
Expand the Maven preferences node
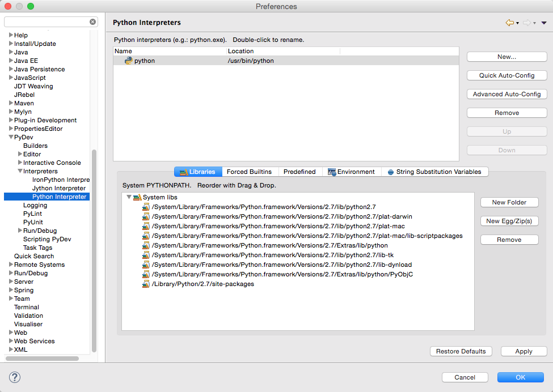(11, 103)
